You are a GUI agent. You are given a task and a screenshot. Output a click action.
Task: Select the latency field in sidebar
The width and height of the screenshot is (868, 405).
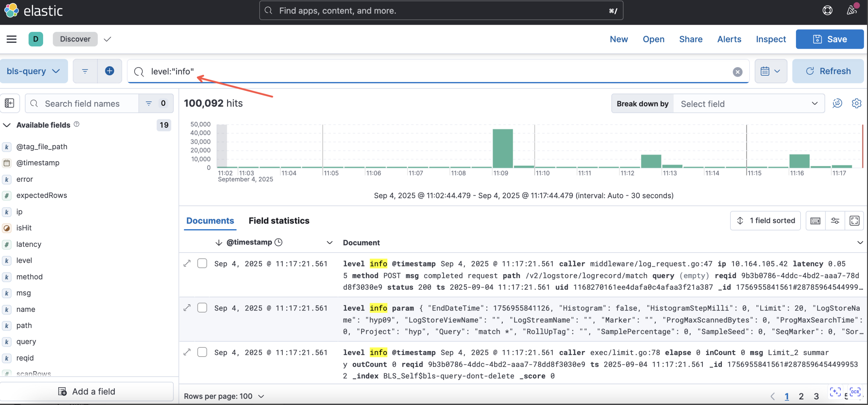tap(29, 244)
